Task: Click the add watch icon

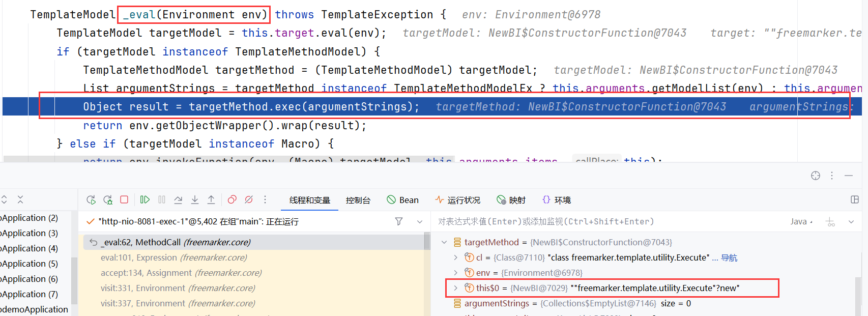Action: pos(830,222)
